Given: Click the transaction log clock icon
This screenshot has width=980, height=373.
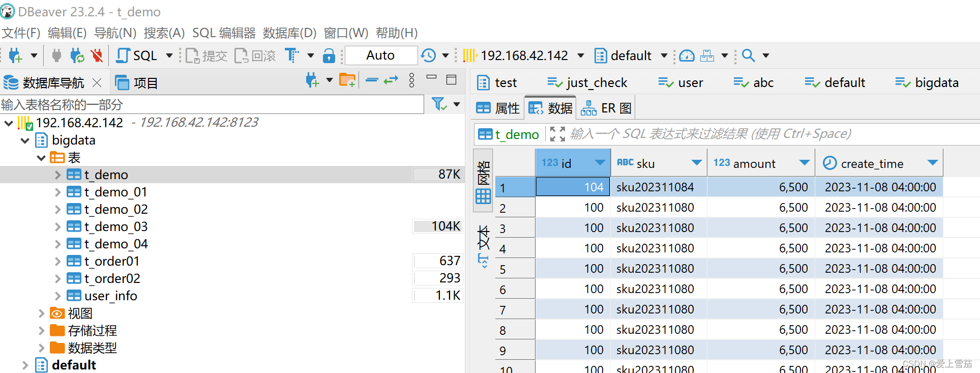Looking at the screenshot, I should [429, 55].
